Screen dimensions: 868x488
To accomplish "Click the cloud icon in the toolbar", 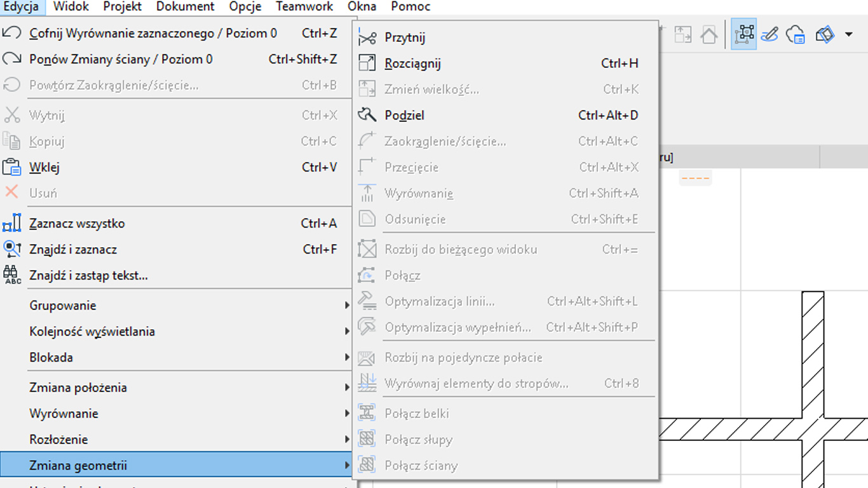I will (796, 34).
